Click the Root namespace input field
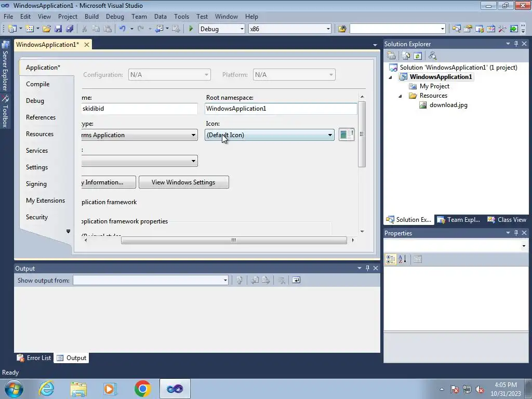 pyautogui.click(x=281, y=109)
